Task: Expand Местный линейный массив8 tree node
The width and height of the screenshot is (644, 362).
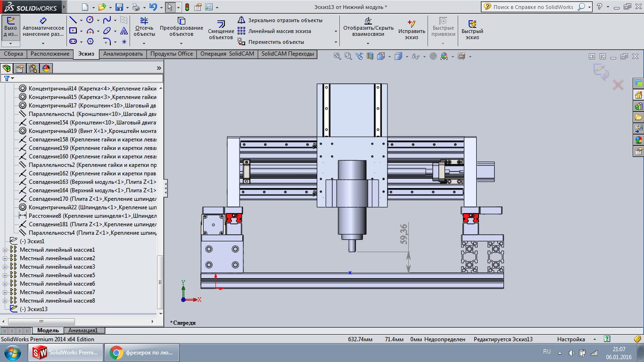Action: coord(5,301)
